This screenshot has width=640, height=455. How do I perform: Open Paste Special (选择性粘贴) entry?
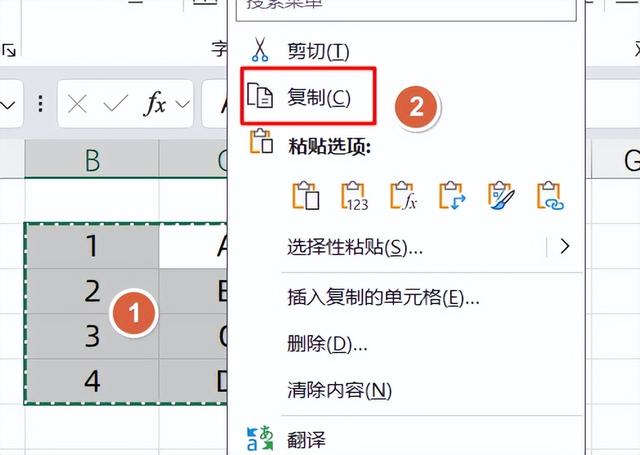(x=354, y=246)
